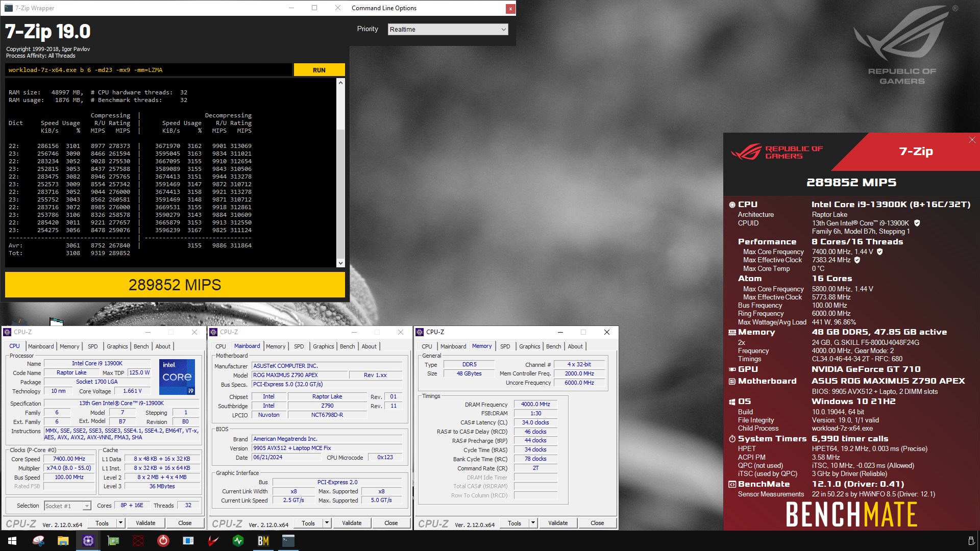This screenshot has width=980, height=551.
Task: Click the Uncore Frequency 6000.0 MHz value
Action: (579, 383)
